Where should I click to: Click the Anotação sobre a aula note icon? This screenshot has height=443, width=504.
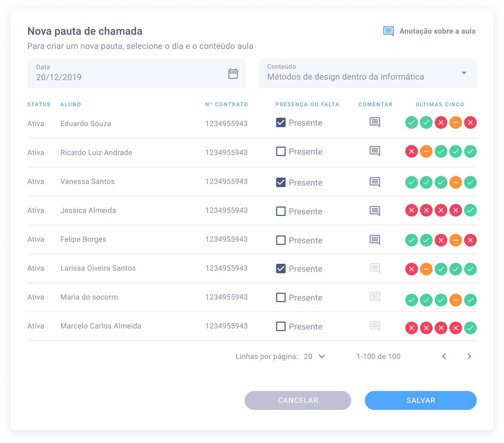[x=388, y=31]
